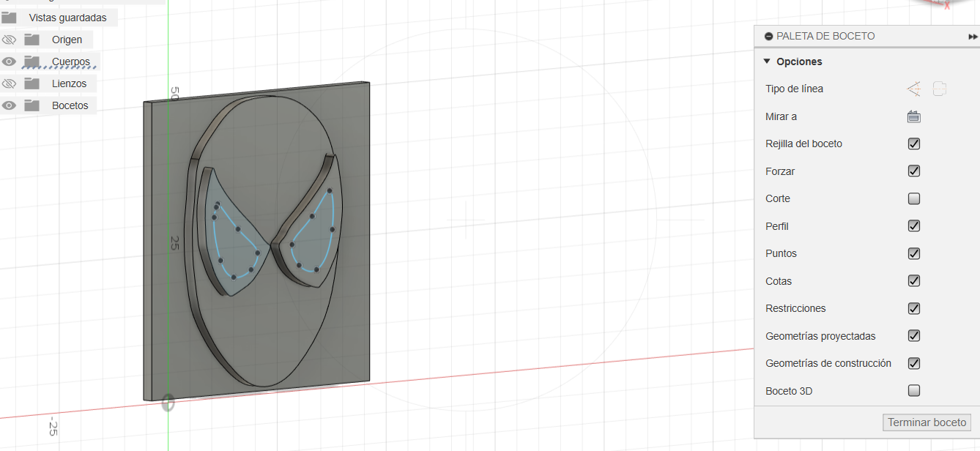Image resolution: width=980 pixels, height=451 pixels.
Task: Click the Cuerpos folder icon
Action: pyautogui.click(x=31, y=61)
